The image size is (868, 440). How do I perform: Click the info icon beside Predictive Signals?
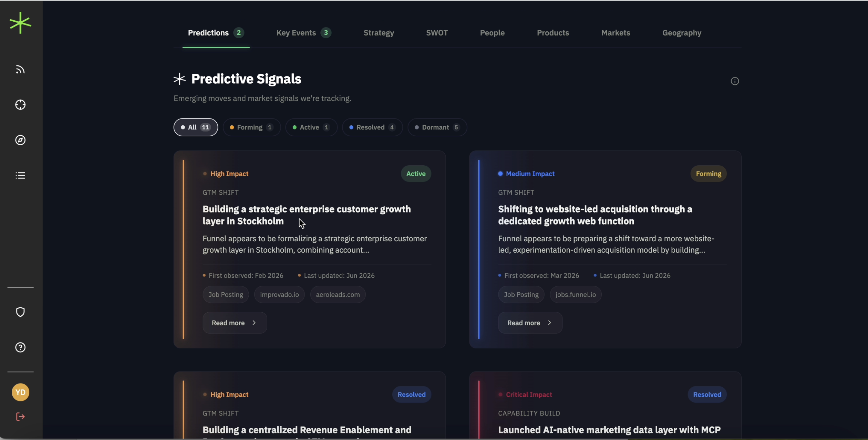click(x=735, y=81)
